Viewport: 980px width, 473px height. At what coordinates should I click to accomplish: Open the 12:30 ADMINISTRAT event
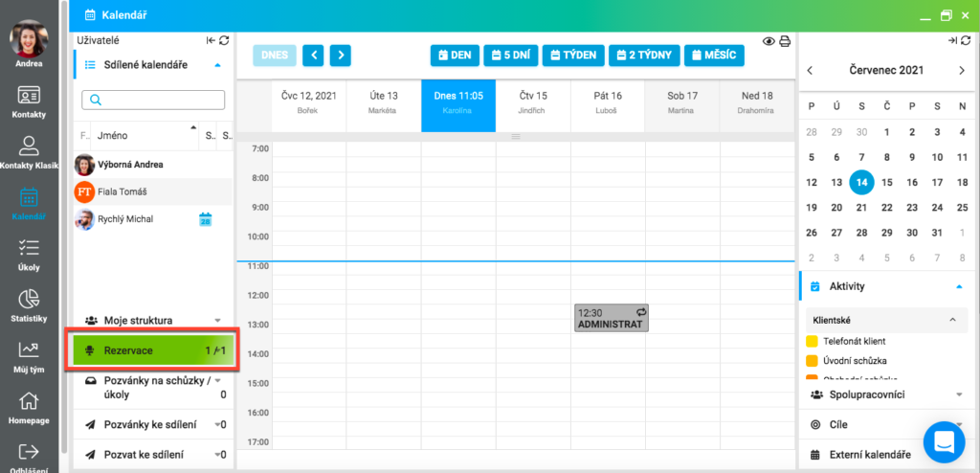[x=612, y=319]
